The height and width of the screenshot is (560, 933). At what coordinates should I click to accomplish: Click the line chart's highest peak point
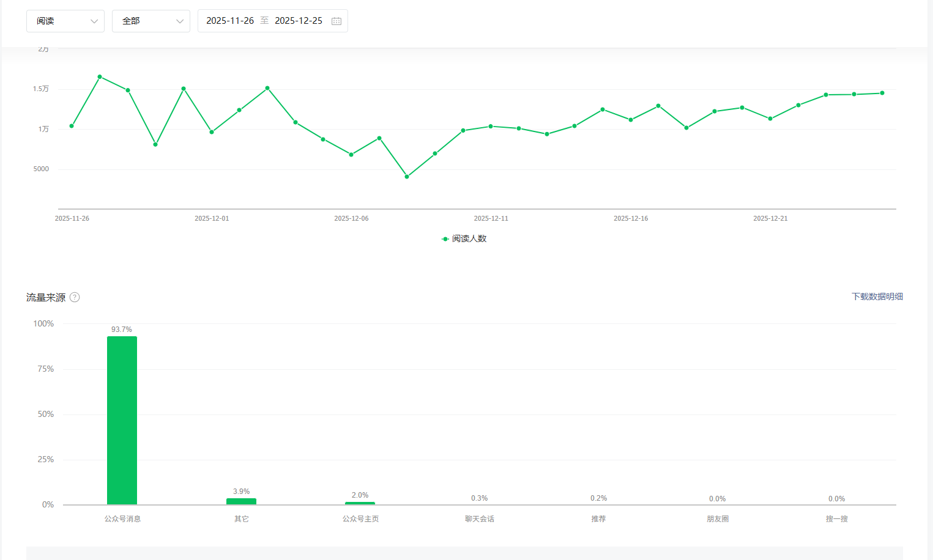[100, 77]
